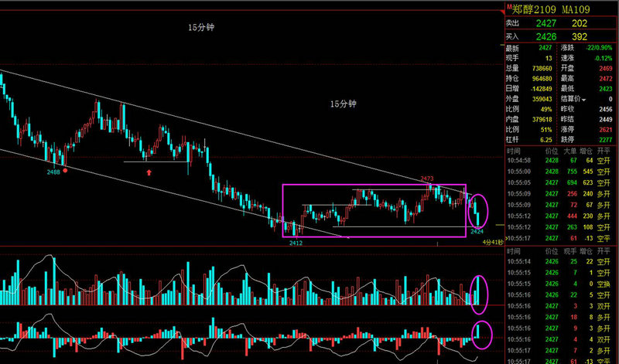Click the 2424 current low price label
619x364 pixels.
tap(477, 230)
